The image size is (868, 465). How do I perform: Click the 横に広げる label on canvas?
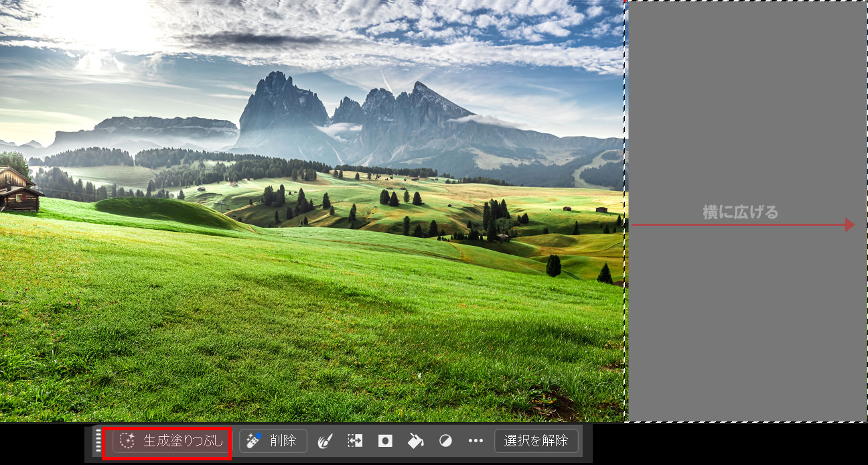741,212
